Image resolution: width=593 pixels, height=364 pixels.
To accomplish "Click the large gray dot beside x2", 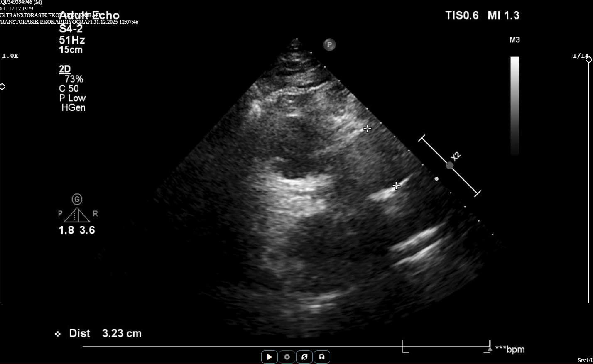I will pos(450,166).
